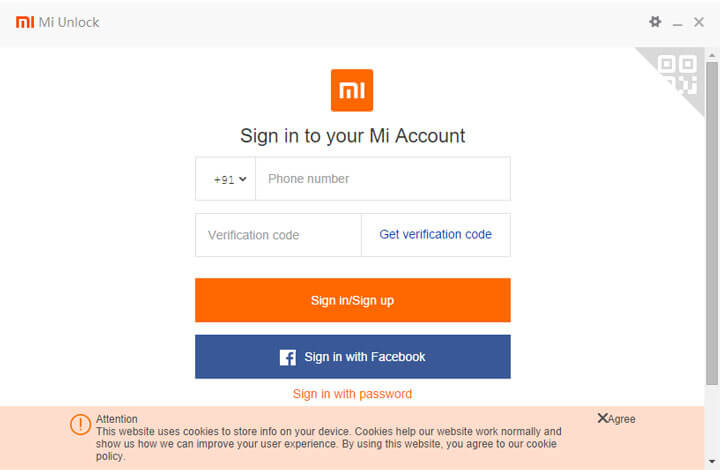Click the scrollbar down arrow
Viewport: 720px width, 470px height.
tap(711, 463)
